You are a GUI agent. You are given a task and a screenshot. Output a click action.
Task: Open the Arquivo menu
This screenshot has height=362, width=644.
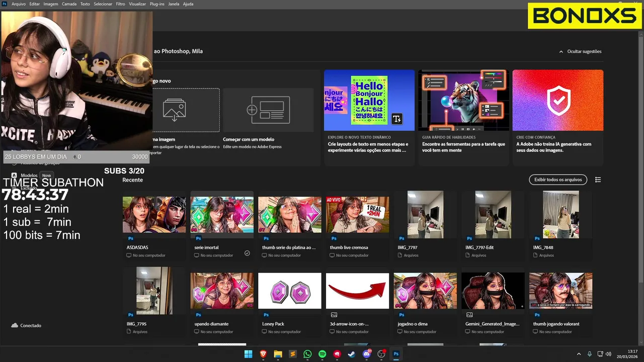coord(19,4)
